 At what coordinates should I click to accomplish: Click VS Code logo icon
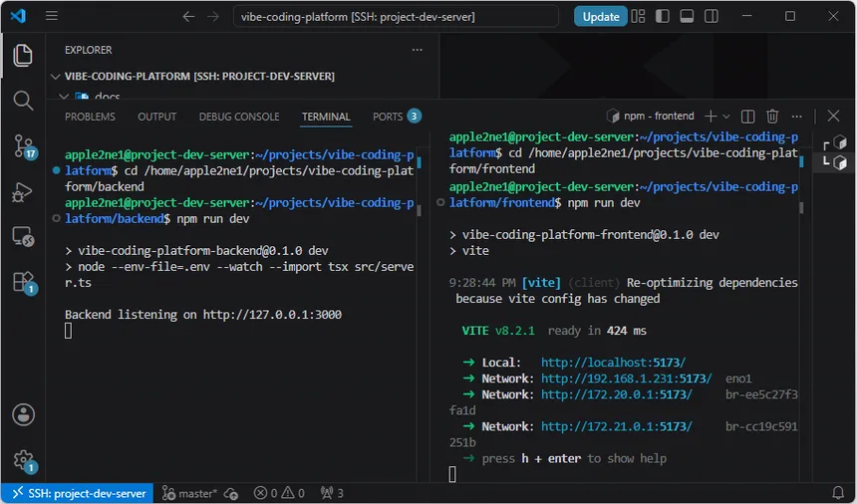[x=18, y=16]
